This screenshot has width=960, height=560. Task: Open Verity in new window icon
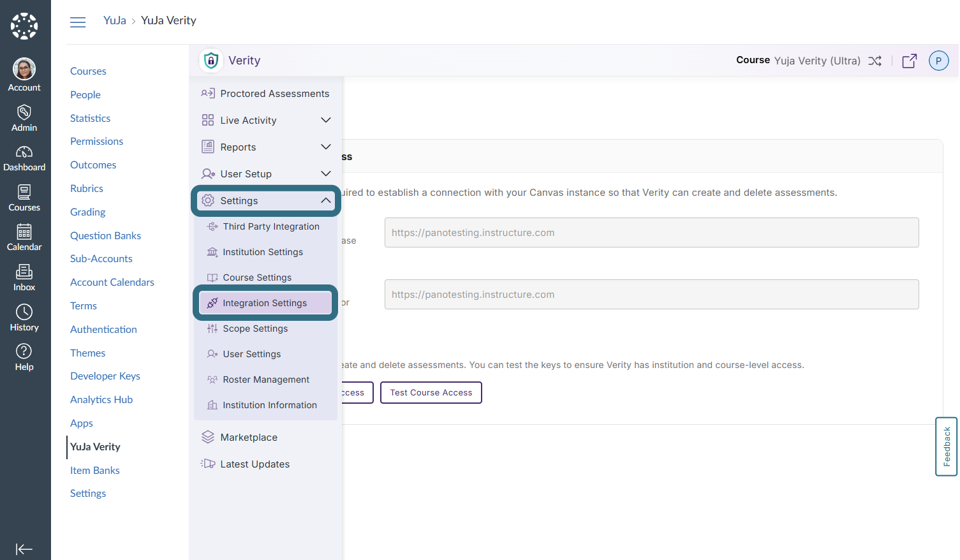point(910,61)
